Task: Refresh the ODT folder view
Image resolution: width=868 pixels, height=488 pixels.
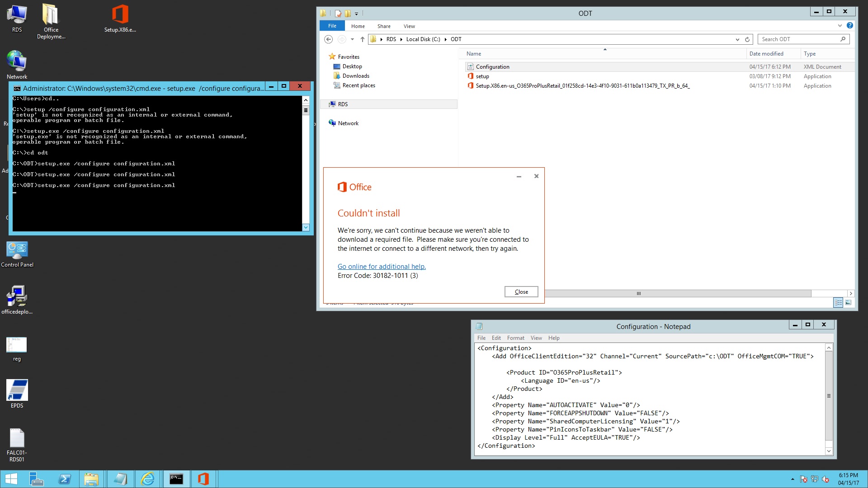Action: (x=747, y=39)
